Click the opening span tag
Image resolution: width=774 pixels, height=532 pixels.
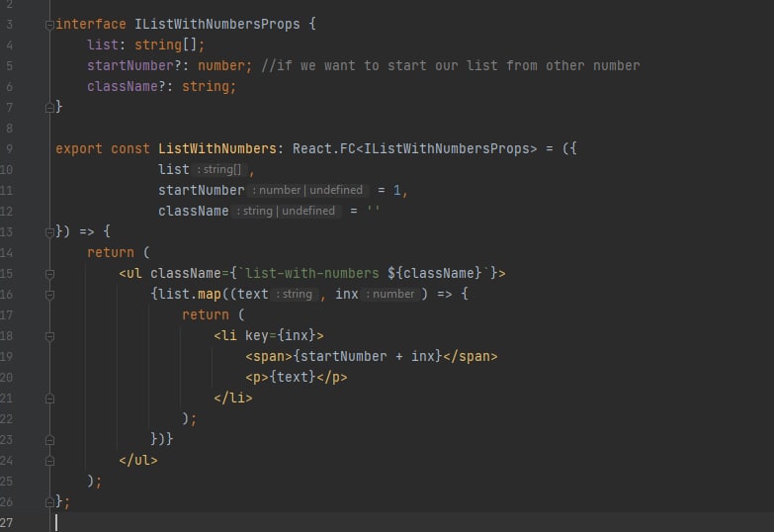pos(269,356)
